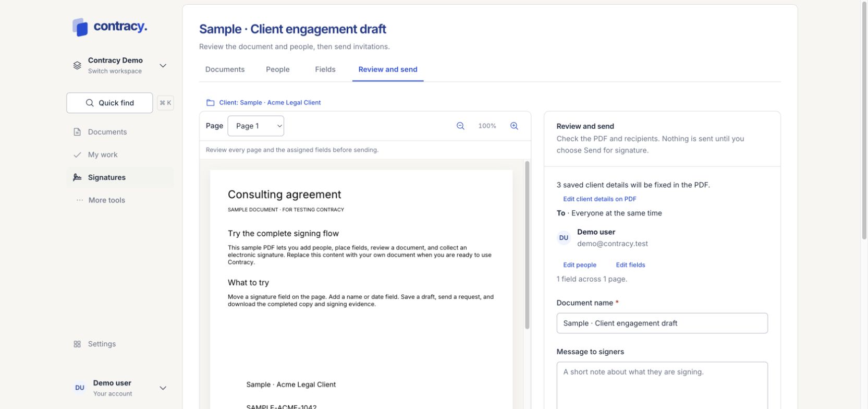This screenshot has height=409, width=868.
Task: Click demo@contracy.test email text
Action: (x=613, y=244)
